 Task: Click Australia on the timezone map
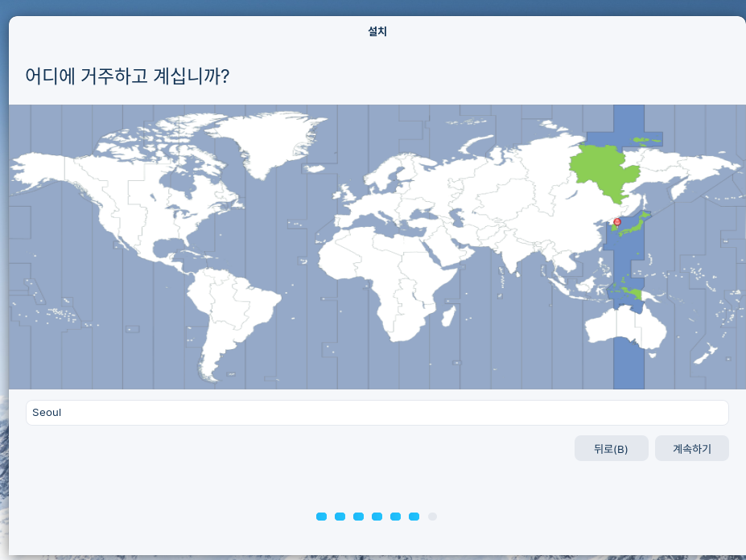click(625, 328)
